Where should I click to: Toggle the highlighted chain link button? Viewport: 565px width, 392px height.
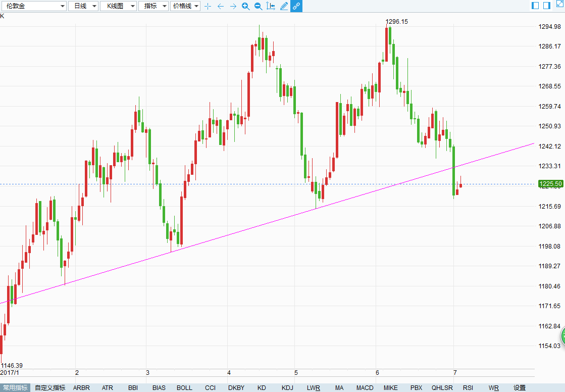(x=296, y=6)
